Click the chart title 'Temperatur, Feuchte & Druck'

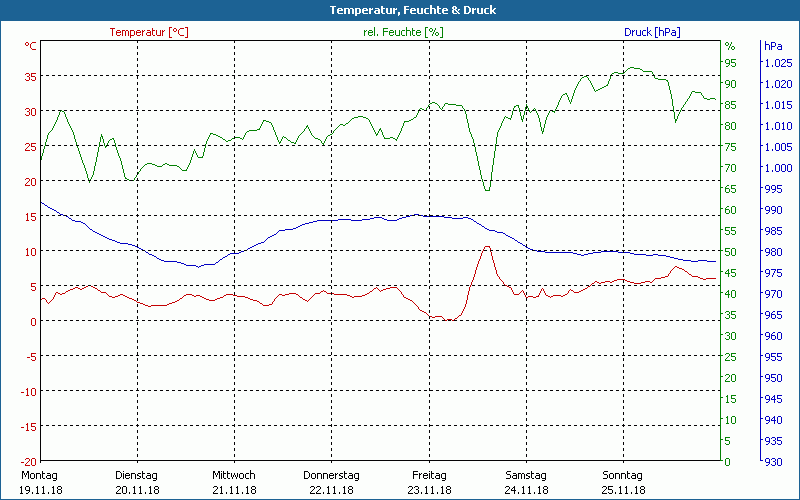pyautogui.click(x=412, y=10)
